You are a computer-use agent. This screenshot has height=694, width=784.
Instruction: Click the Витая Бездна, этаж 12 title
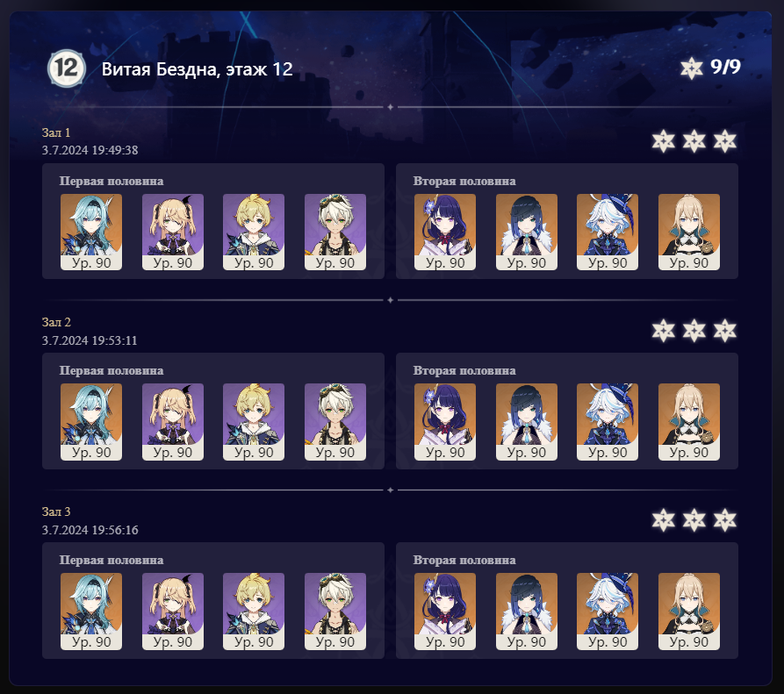pyautogui.click(x=197, y=69)
